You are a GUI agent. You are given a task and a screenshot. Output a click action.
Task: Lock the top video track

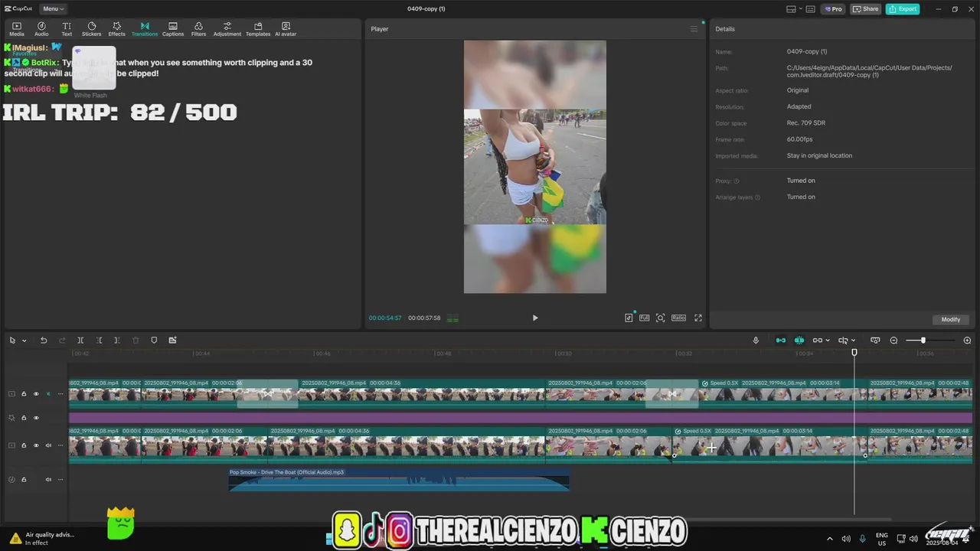click(x=24, y=394)
